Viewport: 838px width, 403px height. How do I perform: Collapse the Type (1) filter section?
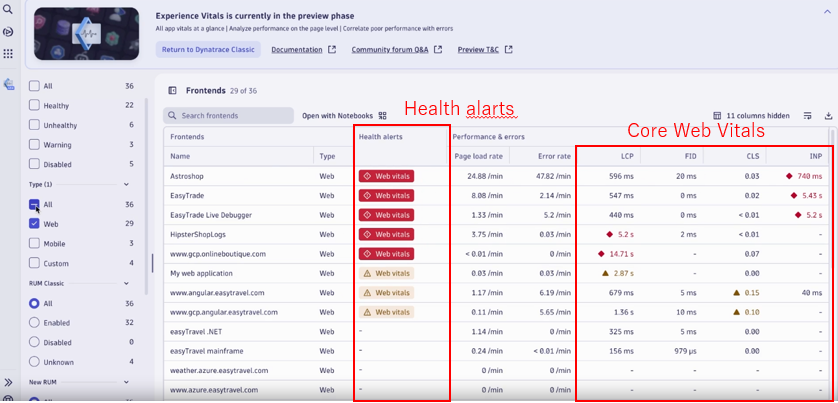click(x=126, y=185)
